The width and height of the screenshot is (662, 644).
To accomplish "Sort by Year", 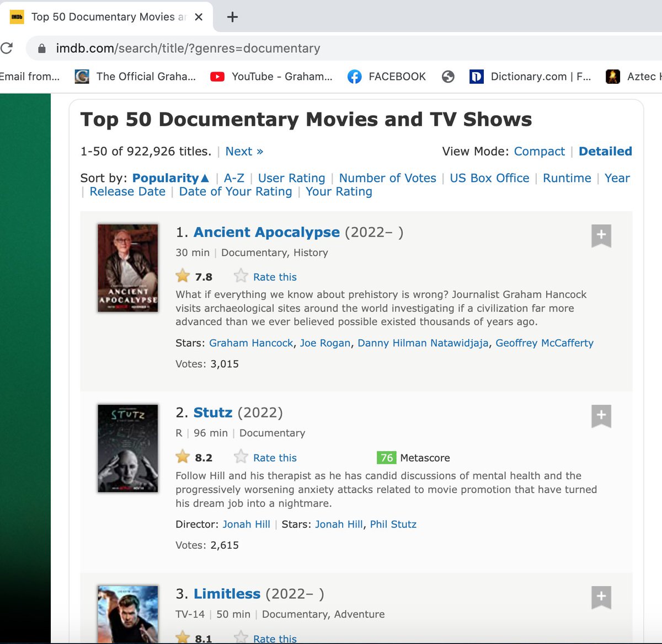I will click(x=617, y=178).
